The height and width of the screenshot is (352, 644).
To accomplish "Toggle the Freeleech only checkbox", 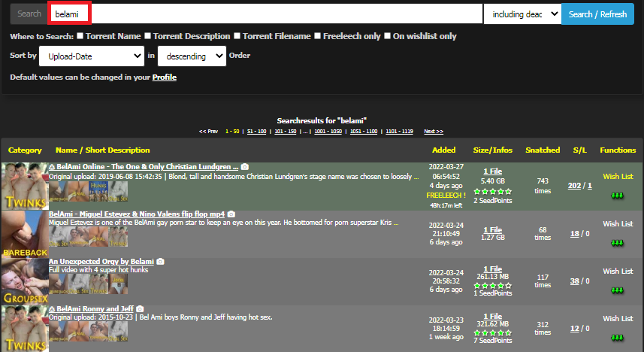I will (317, 36).
